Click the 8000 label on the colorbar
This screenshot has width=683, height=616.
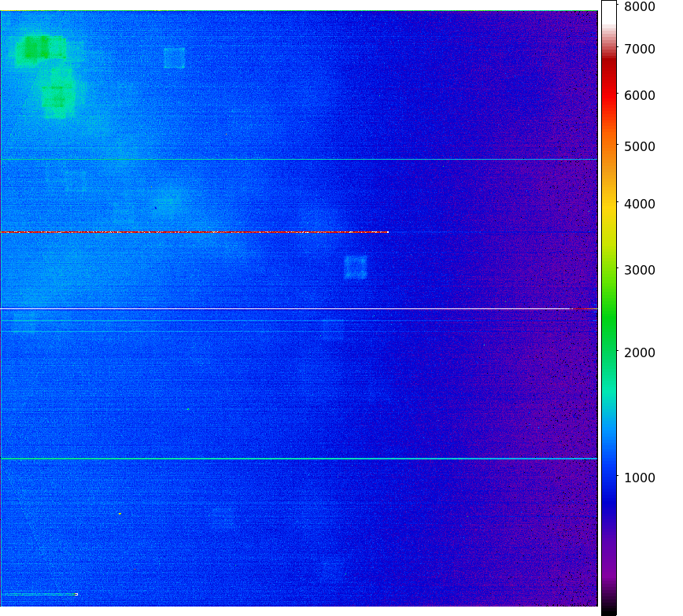click(x=639, y=6)
